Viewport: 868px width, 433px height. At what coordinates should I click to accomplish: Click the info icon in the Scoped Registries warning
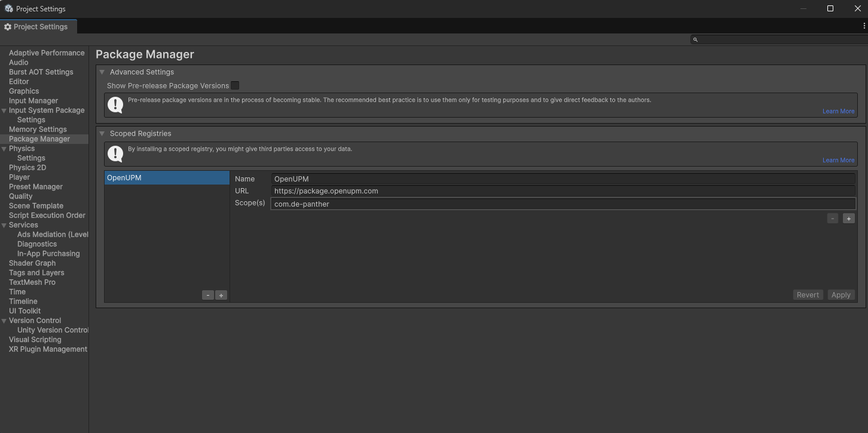[x=115, y=153]
